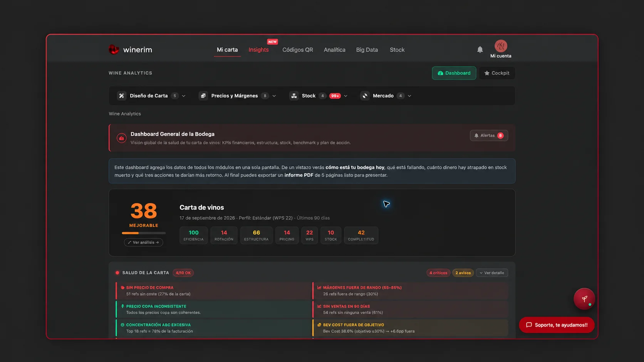Expand Ver detalle in Salud de la carta
This screenshot has height=362, width=644.
492,273
